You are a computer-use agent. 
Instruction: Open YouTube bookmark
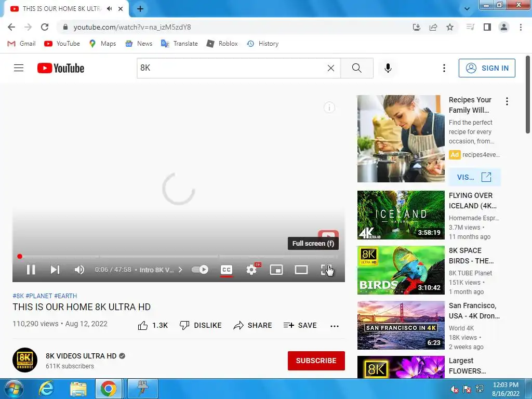coord(62,44)
